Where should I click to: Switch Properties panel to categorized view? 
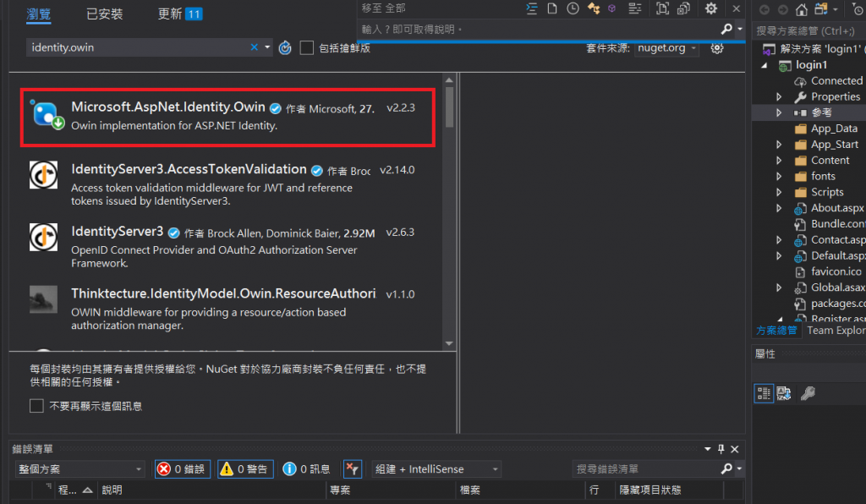click(x=764, y=393)
